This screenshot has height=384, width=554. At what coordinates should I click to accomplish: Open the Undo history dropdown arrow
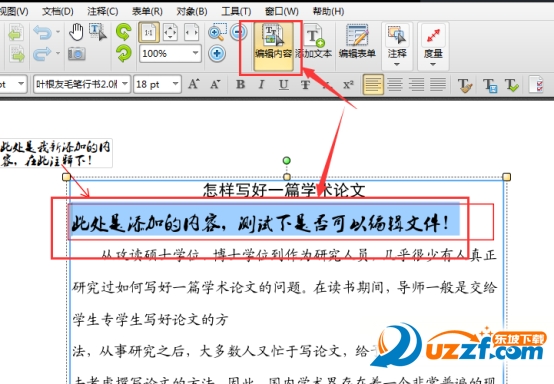(58, 32)
